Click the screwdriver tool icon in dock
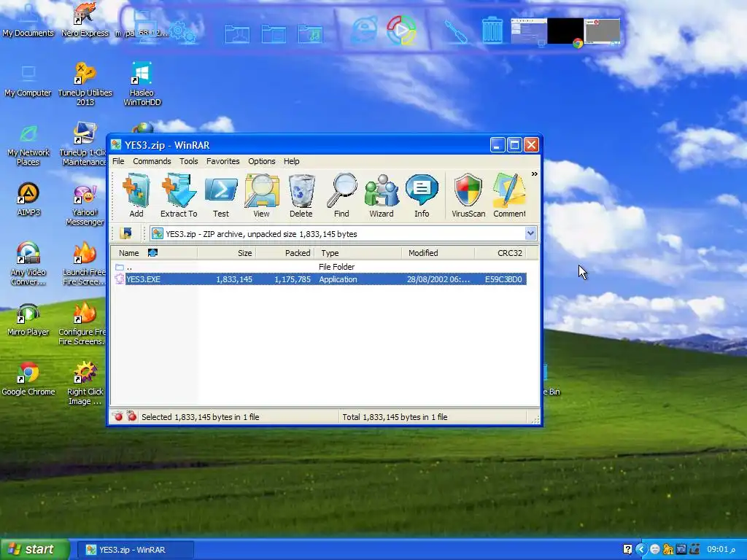 pos(455,31)
